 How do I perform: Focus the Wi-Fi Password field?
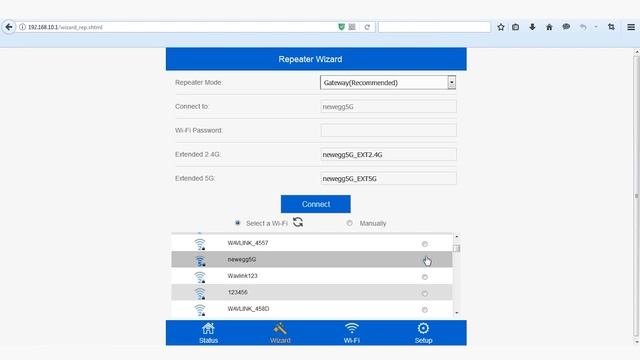388,131
